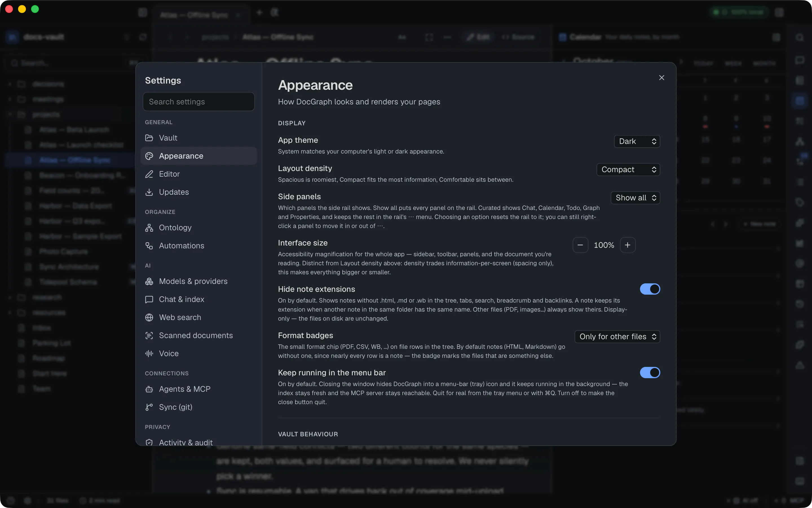Click the Activity & audit shield icon
This screenshot has width=812, height=508.
[149, 443]
